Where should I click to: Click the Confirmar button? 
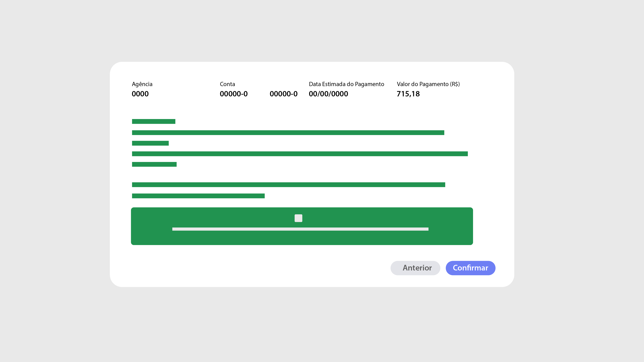[x=470, y=268]
